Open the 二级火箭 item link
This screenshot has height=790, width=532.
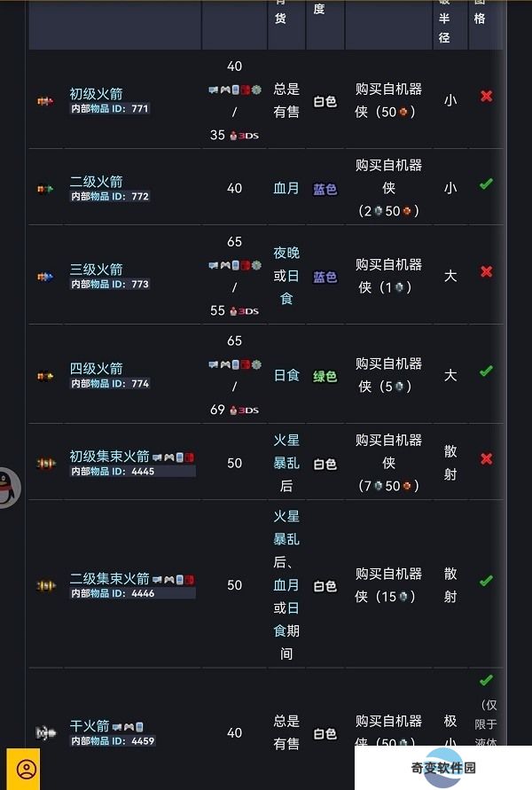[97, 182]
